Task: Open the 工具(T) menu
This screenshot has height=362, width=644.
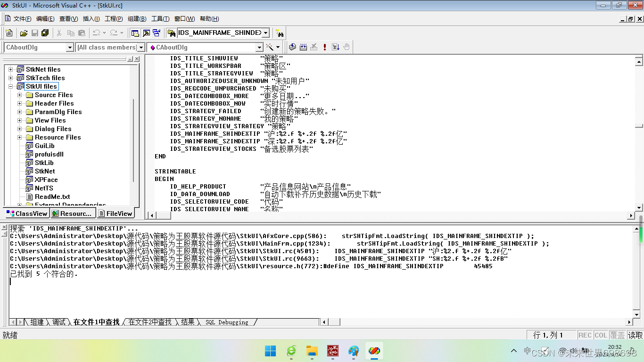Action: click(x=160, y=19)
